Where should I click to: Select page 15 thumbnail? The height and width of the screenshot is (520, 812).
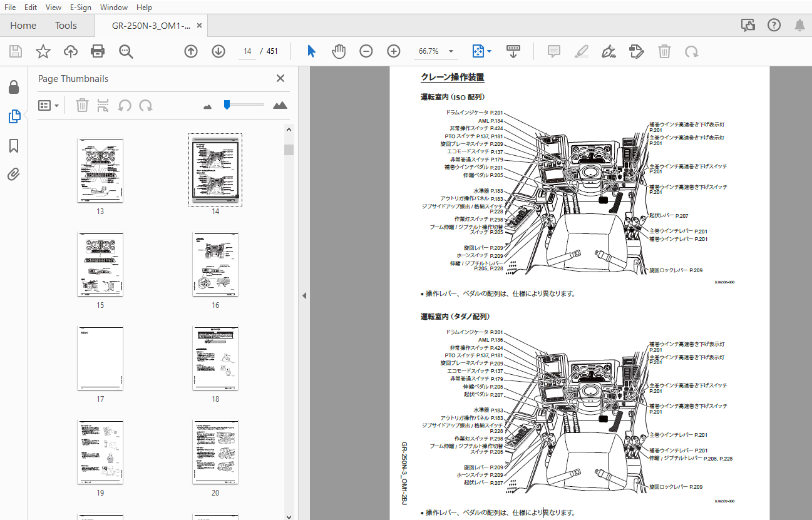click(100, 264)
